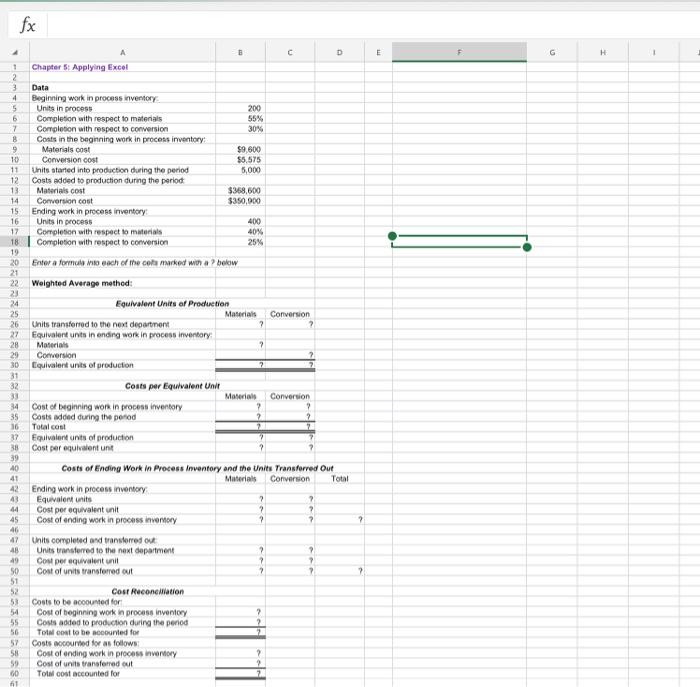Screen dimensions: 700x687
Task: Click the 5,000 units started cell
Action: pyautogui.click(x=250, y=170)
